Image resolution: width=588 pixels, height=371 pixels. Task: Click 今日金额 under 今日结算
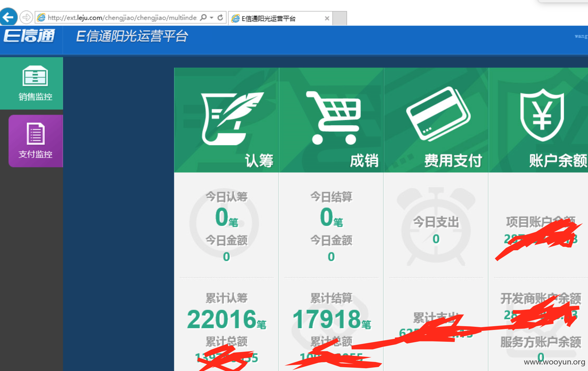(x=331, y=240)
